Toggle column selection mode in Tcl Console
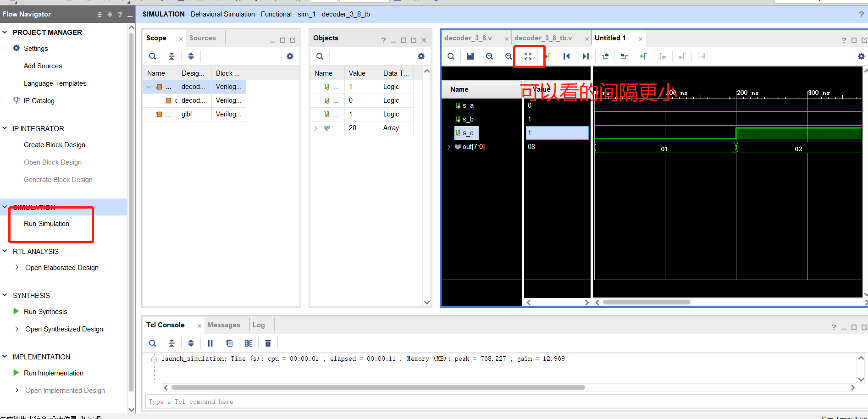The image size is (868, 419). click(249, 343)
